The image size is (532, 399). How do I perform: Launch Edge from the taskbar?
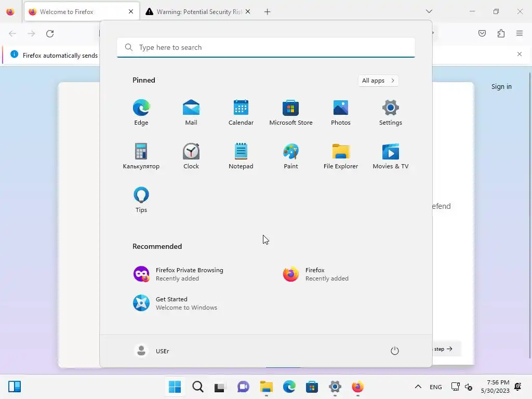(289, 387)
